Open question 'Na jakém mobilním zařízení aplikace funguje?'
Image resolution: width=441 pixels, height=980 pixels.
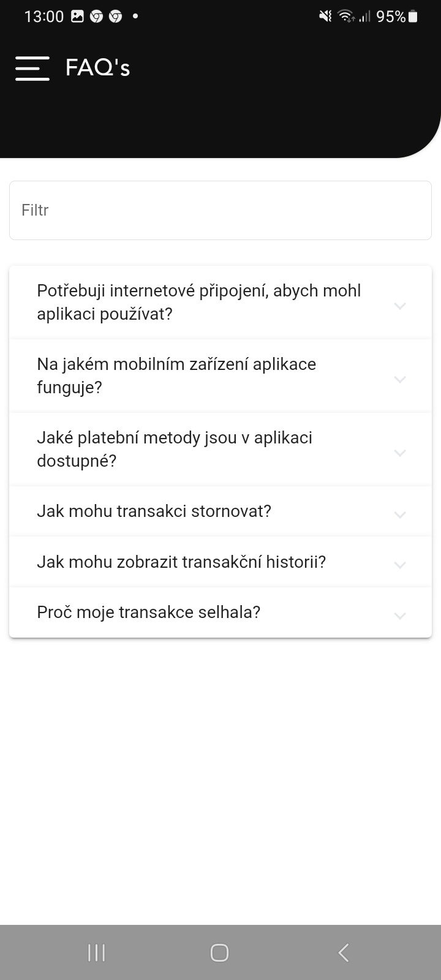click(176, 375)
